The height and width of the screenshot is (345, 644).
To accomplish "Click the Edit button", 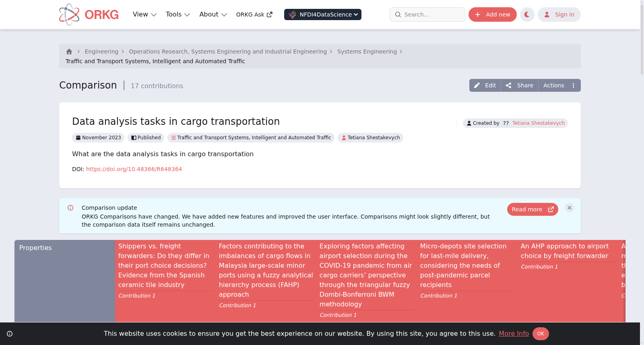I will (485, 85).
